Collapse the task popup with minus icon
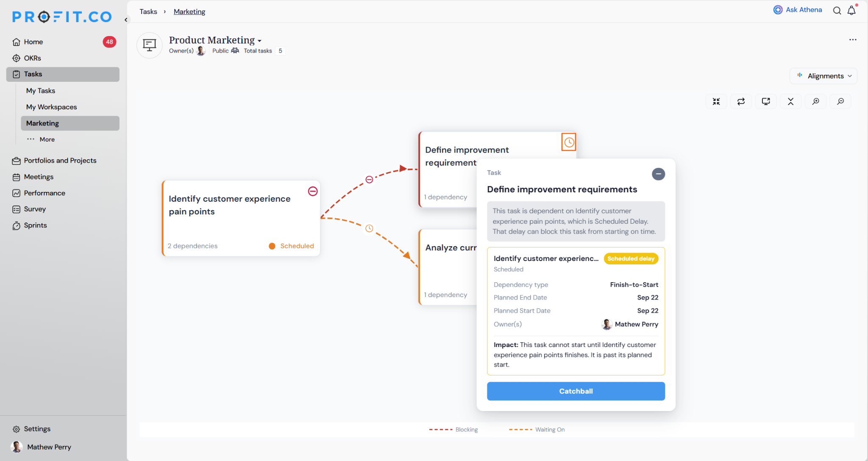The image size is (868, 461). (658, 174)
